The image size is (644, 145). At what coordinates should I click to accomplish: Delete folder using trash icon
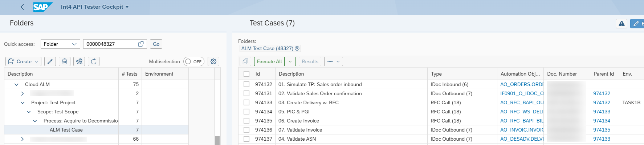click(x=65, y=61)
